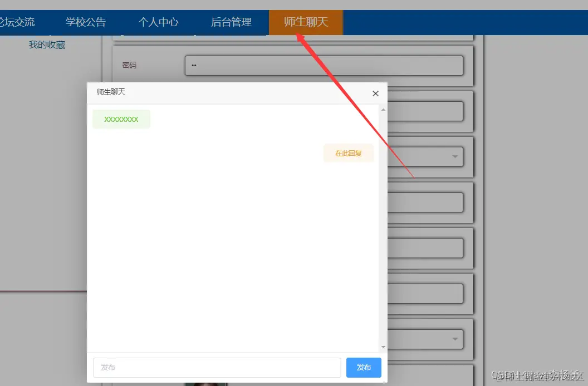Open the 论坛交流 menu item
The width and height of the screenshot is (588, 386).
click(17, 22)
